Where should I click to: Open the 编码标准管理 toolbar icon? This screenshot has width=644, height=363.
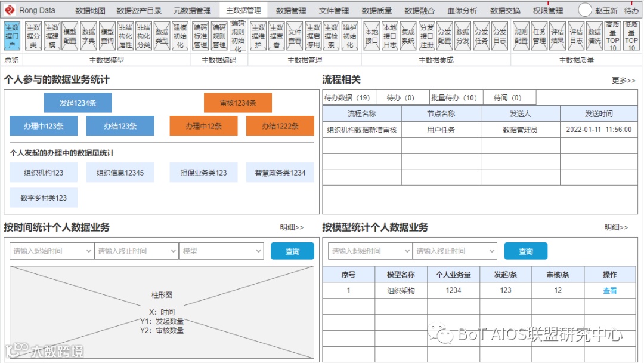coord(200,36)
